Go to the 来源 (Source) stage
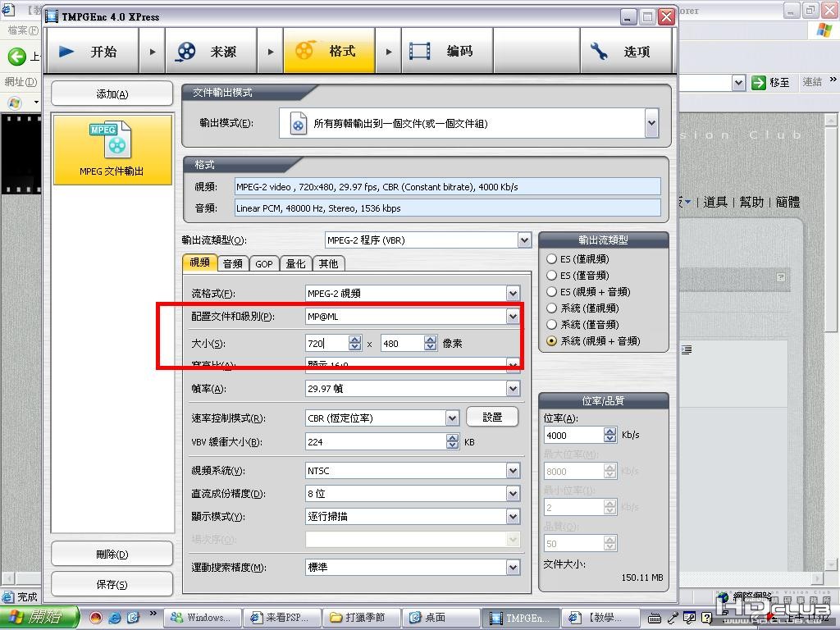 click(211, 52)
